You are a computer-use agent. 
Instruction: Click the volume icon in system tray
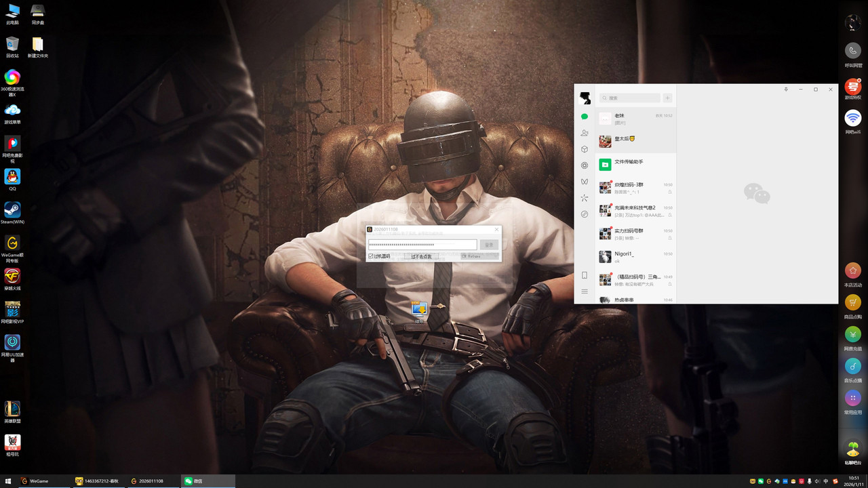817,481
